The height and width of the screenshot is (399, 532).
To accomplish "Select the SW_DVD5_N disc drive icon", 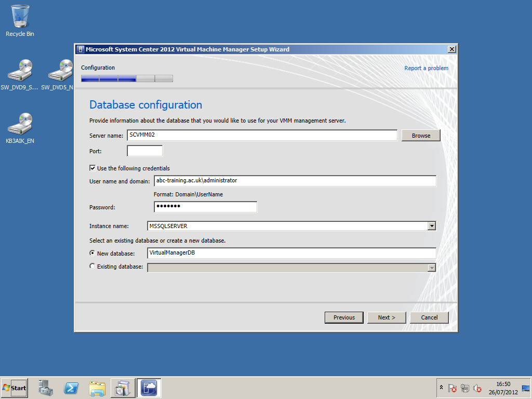I will click(x=57, y=74).
